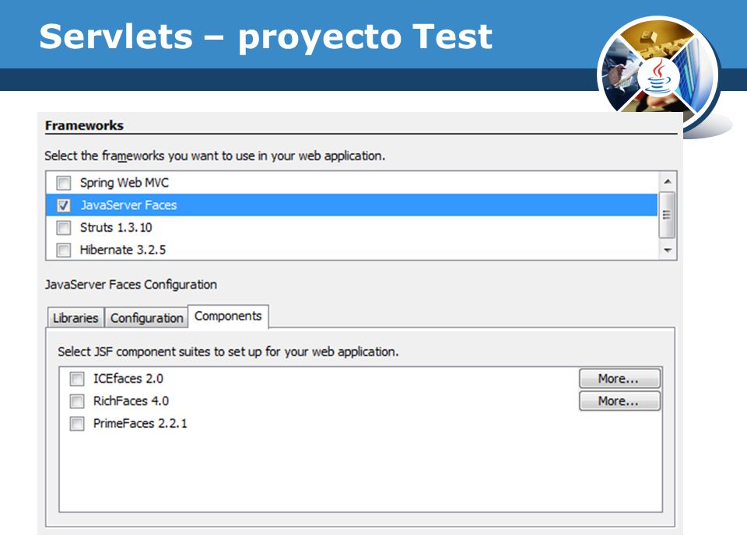The height and width of the screenshot is (560, 747).
Task: Click the frameworks list scroll down arrow
Action: (668, 250)
